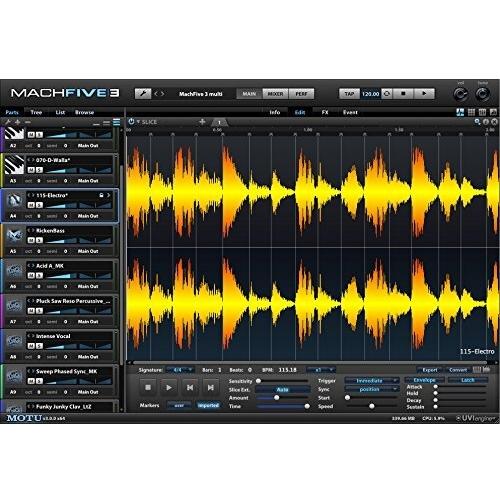The height and width of the screenshot is (500, 500).
Task: Open the Signature 4/4 dropdown
Action: pyautogui.click(x=180, y=370)
